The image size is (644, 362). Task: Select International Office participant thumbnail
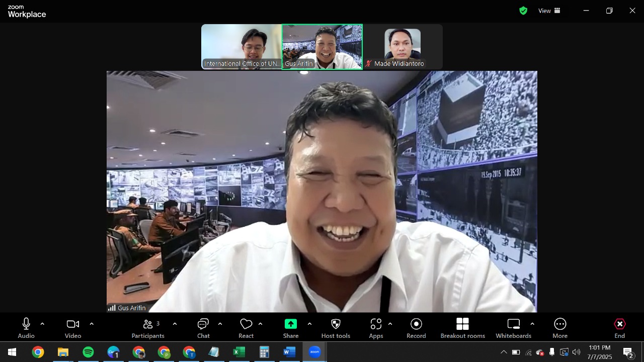pyautogui.click(x=242, y=47)
